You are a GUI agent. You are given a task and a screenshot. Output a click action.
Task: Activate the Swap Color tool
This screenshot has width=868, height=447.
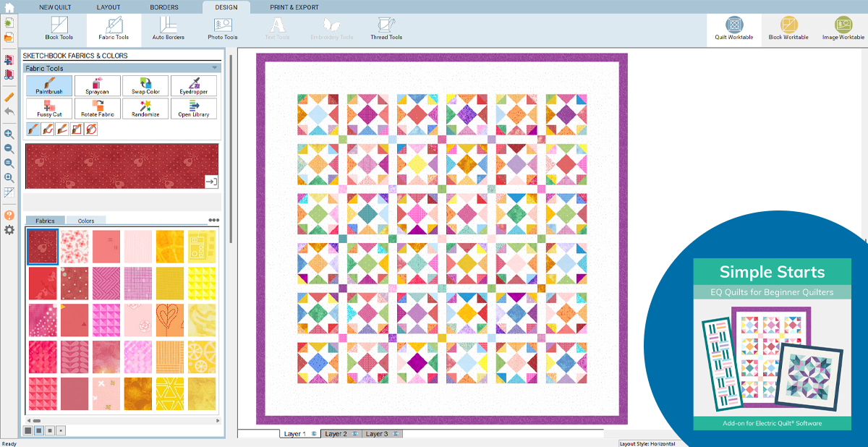coord(145,85)
